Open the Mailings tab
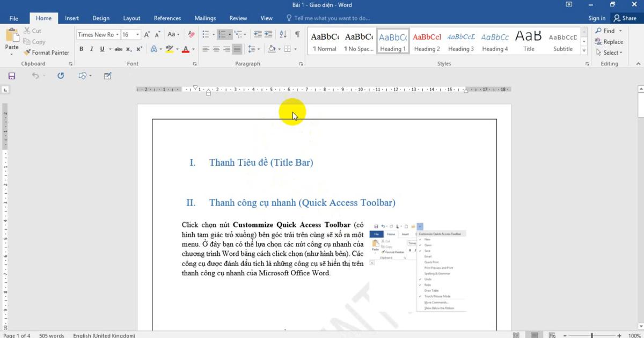This screenshot has height=338, width=644. point(205,18)
